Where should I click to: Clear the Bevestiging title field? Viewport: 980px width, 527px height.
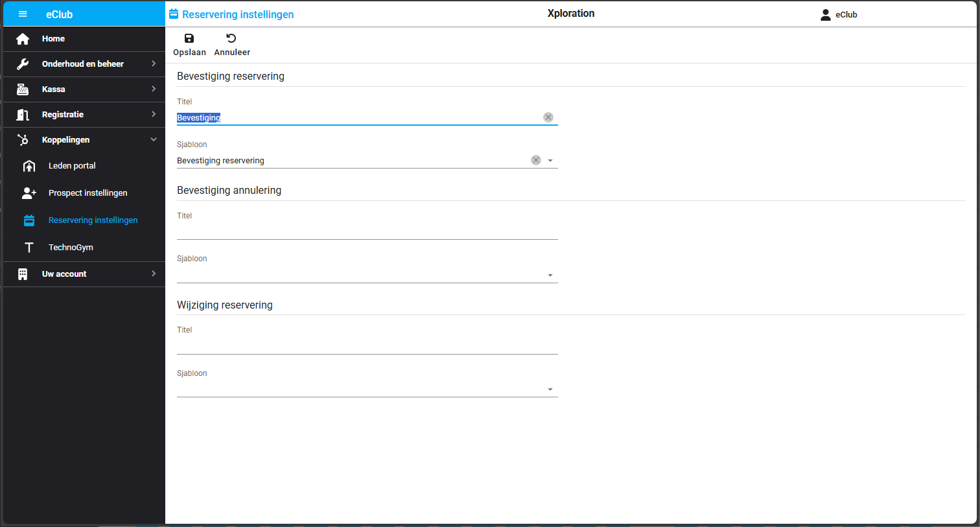click(x=548, y=117)
